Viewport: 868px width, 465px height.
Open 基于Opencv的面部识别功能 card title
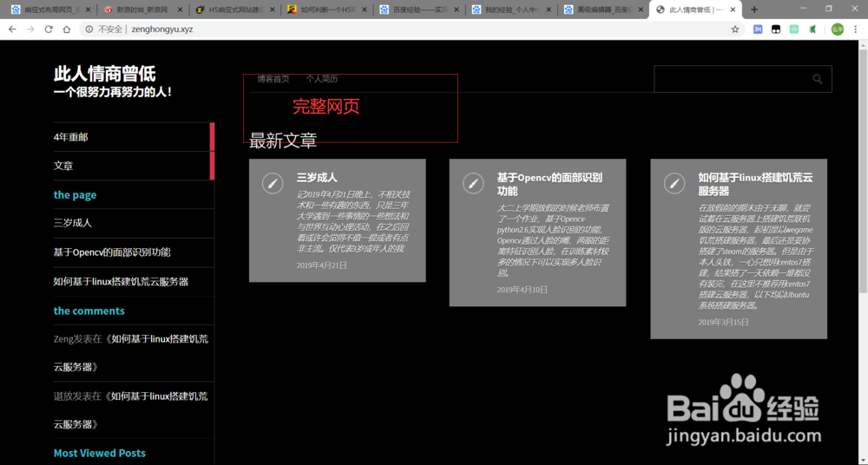pyautogui.click(x=549, y=184)
